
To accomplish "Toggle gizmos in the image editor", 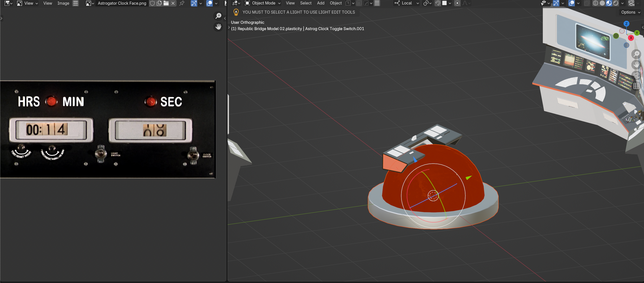I will (x=194, y=3).
